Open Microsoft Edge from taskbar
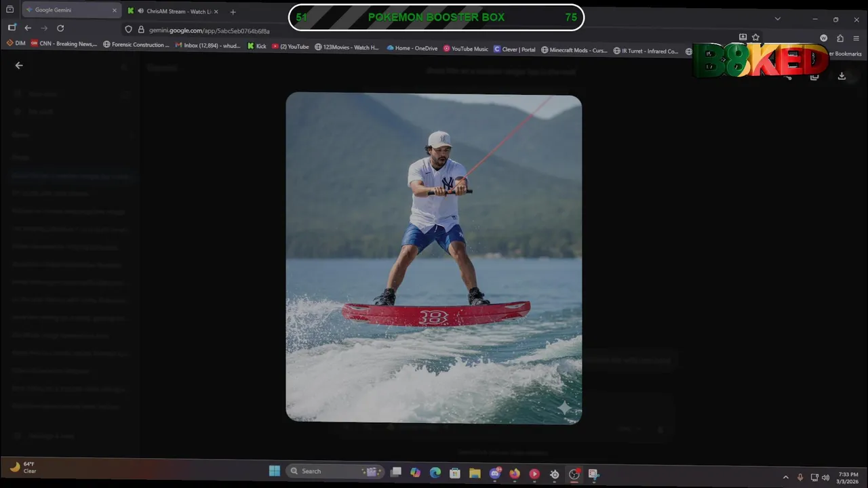868x488 pixels. click(x=435, y=472)
